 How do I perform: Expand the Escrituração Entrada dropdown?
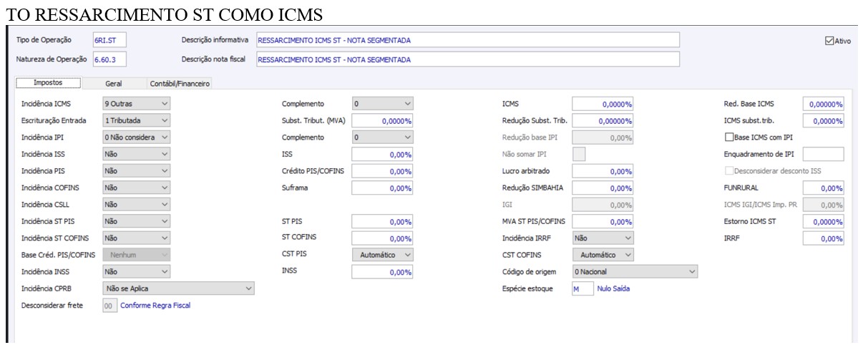pyautogui.click(x=137, y=121)
